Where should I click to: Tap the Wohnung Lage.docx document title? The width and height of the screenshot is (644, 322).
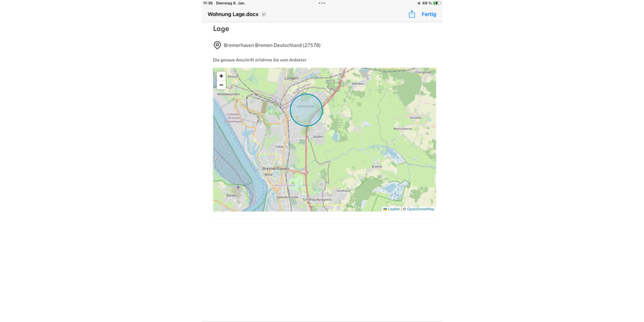click(x=233, y=14)
